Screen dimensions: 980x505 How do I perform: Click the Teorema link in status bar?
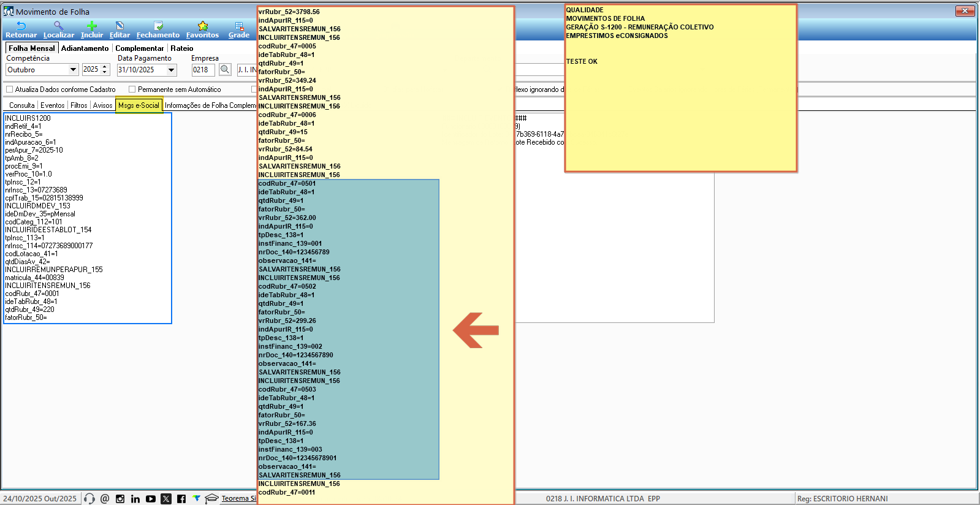pos(238,499)
